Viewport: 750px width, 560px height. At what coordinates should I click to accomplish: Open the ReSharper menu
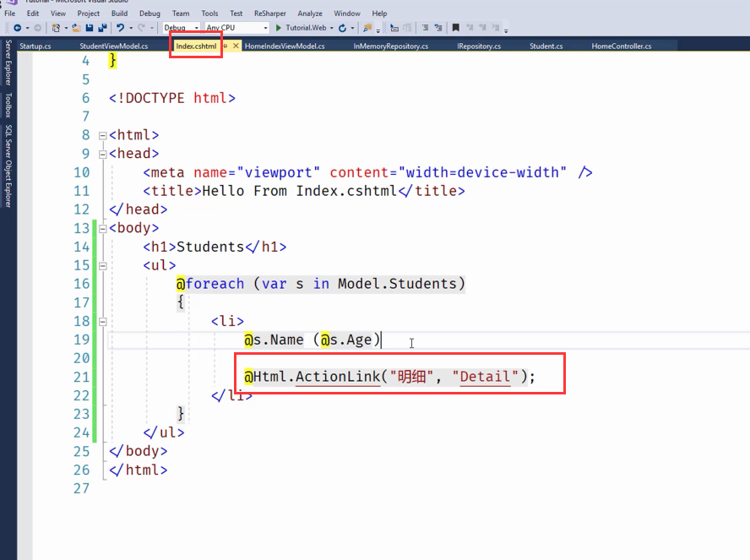point(271,14)
